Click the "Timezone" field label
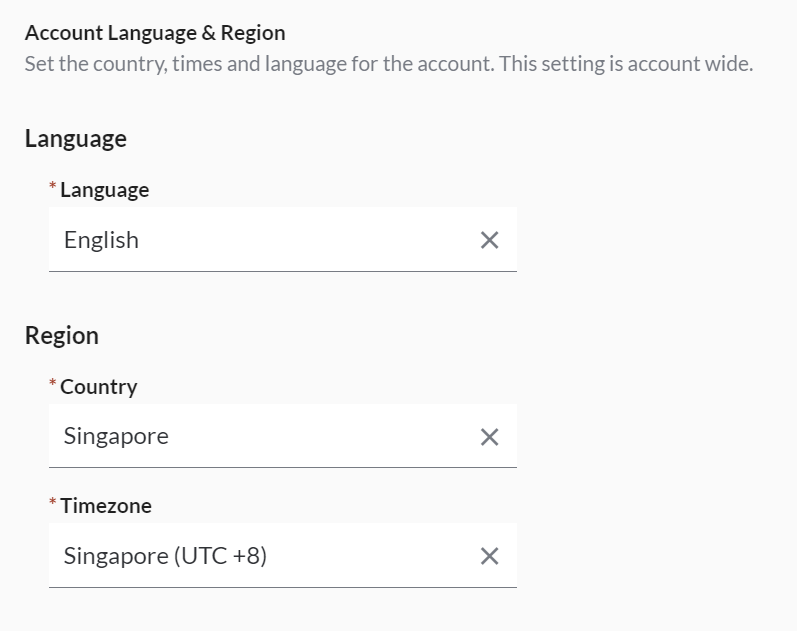797x631 pixels. point(106,506)
